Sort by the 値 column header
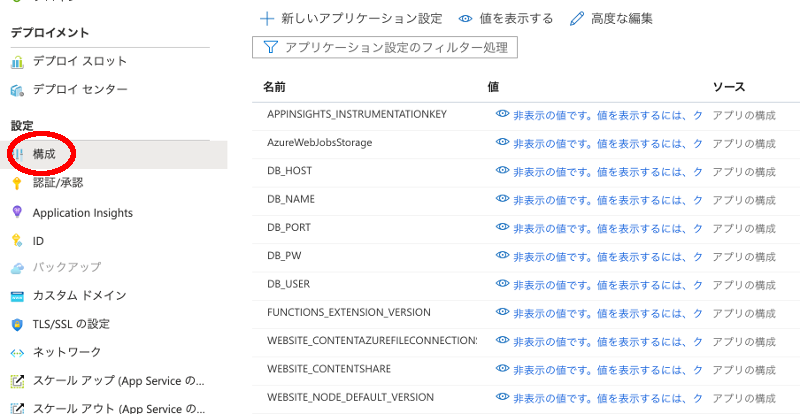 (493, 87)
